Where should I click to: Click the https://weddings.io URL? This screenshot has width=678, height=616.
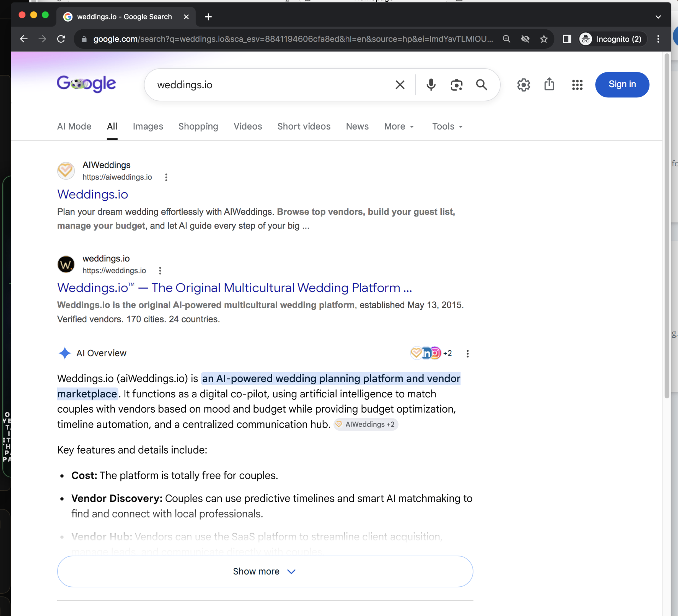pos(114,271)
